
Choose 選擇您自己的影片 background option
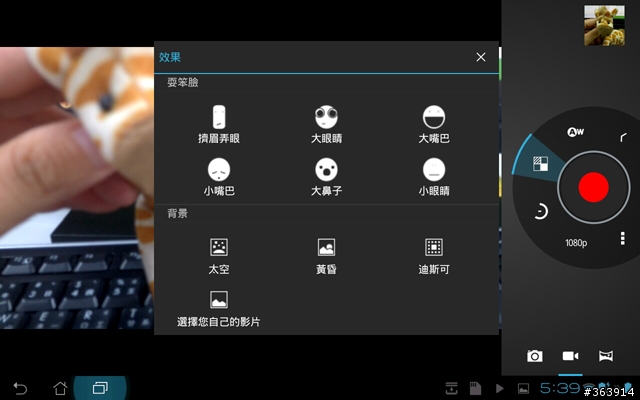coord(219,309)
